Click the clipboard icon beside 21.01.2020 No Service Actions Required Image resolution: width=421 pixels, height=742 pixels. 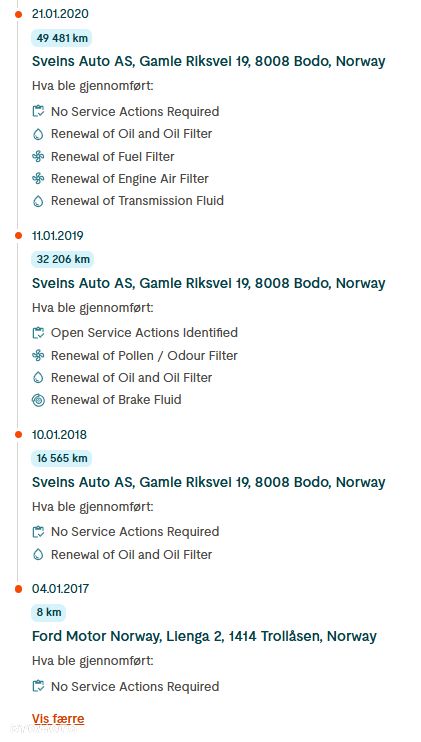(x=38, y=112)
